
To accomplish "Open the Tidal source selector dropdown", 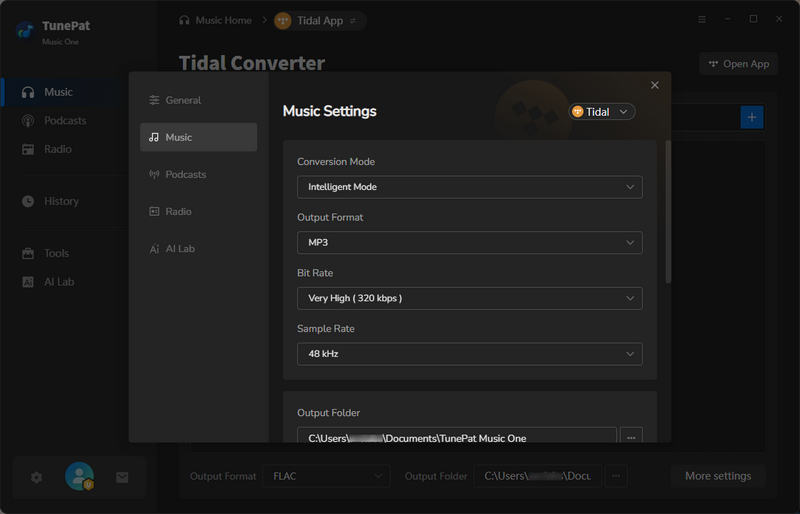I will pos(602,112).
